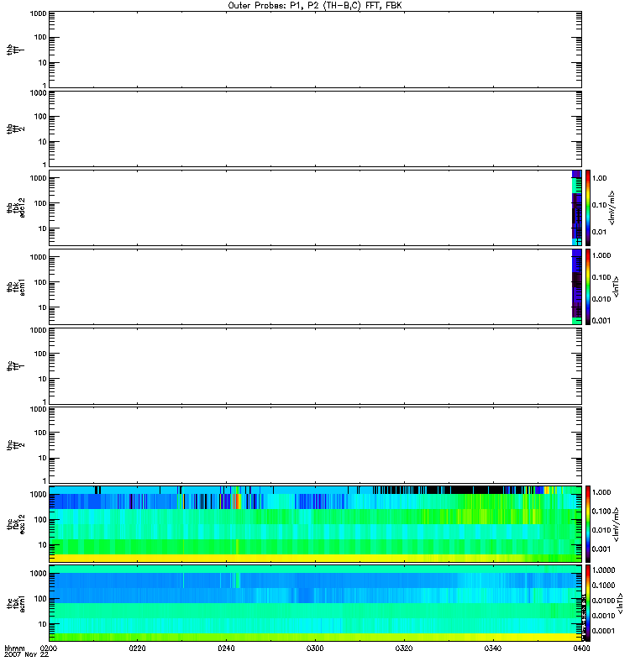
Task: Select the empty thb fft 1 top panel
Action: 315,49
